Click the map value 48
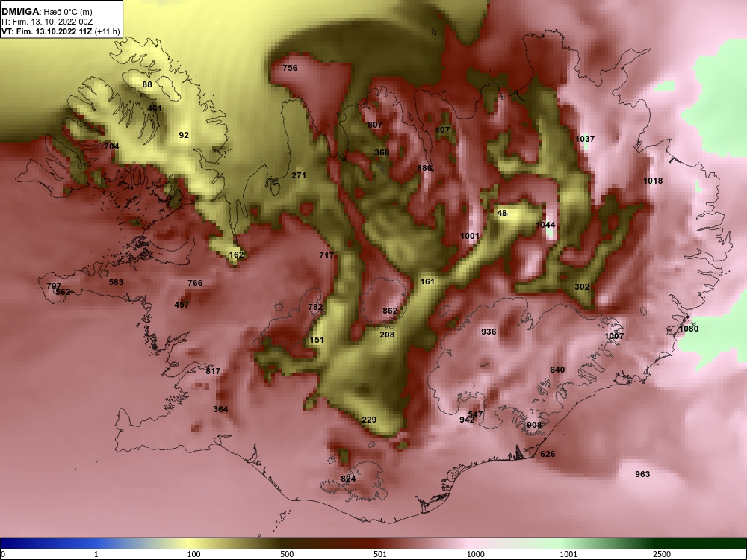The height and width of the screenshot is (560, 747). coord(502,213)
